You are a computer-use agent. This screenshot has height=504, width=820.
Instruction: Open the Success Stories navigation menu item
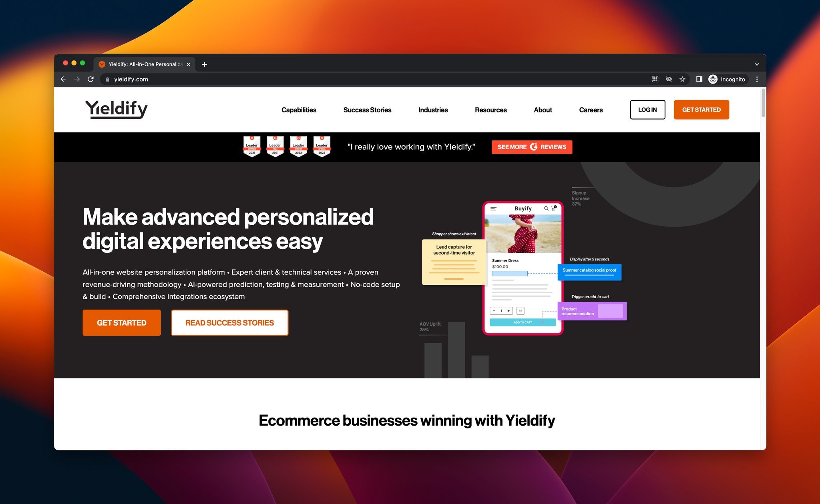tap(367, 110)
